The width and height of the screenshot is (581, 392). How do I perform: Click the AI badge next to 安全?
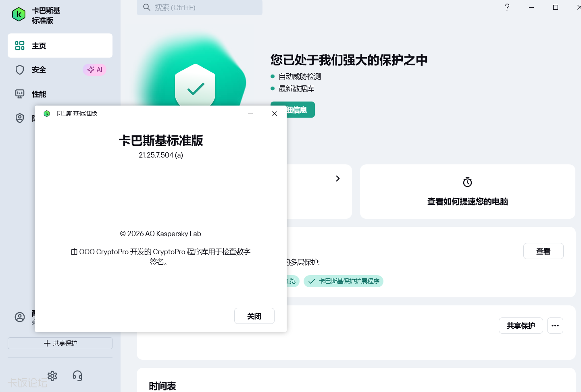95,70
